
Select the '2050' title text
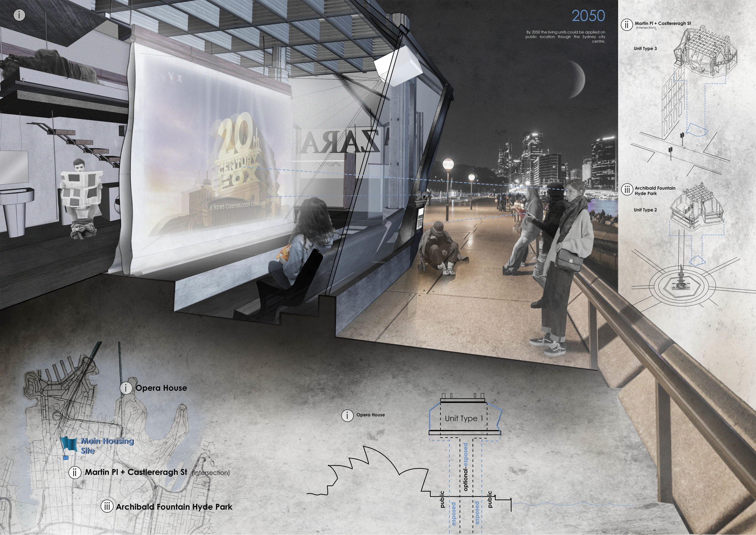click(588, 16)
